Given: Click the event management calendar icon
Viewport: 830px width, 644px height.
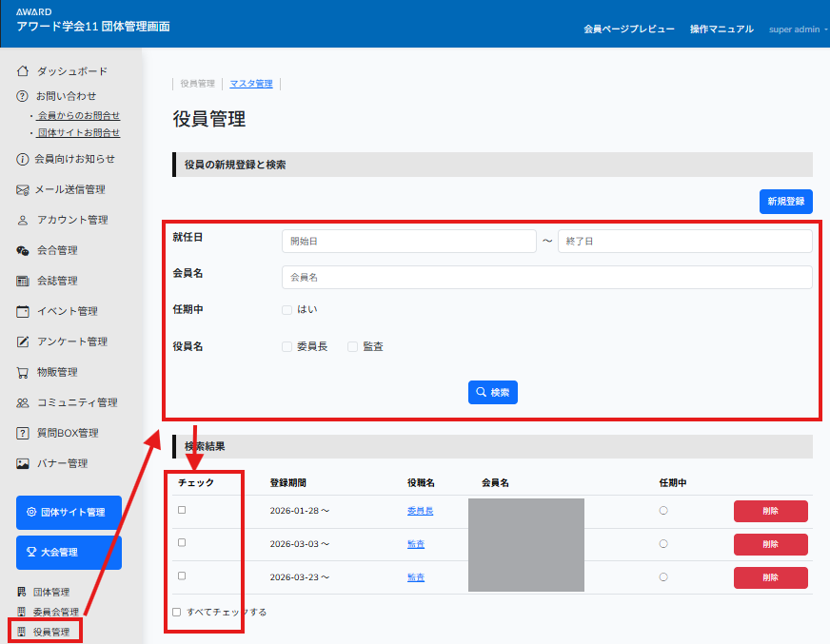Looking at the screenshot, I should click(x=23, y=311).
